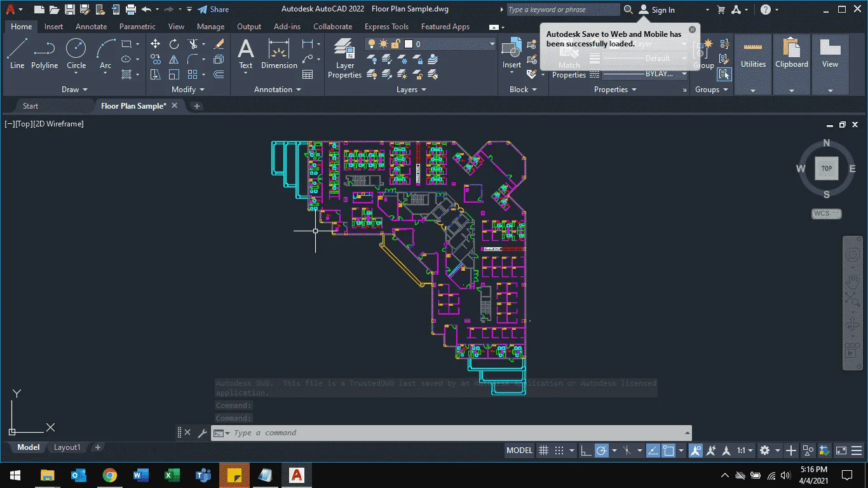Expand the Block panel
Image resolution: width=868 pixels, height=488 pixels.
click(x=523, y=90)
